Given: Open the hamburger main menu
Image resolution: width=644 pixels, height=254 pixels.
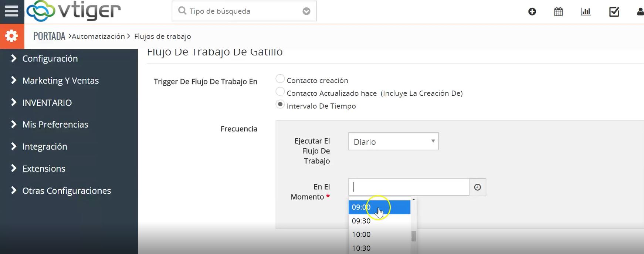Looking at the screenshot, I should [11, 11].
